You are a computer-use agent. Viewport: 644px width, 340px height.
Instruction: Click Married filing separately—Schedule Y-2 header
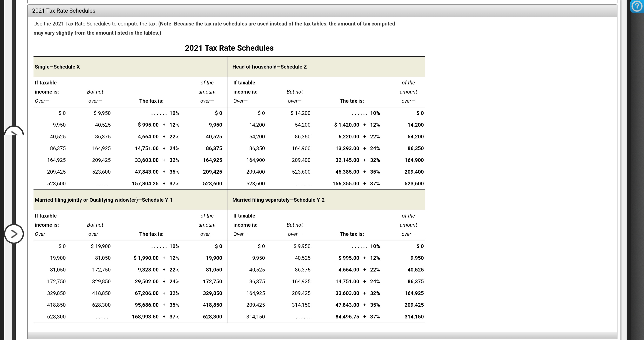(278, 200)
